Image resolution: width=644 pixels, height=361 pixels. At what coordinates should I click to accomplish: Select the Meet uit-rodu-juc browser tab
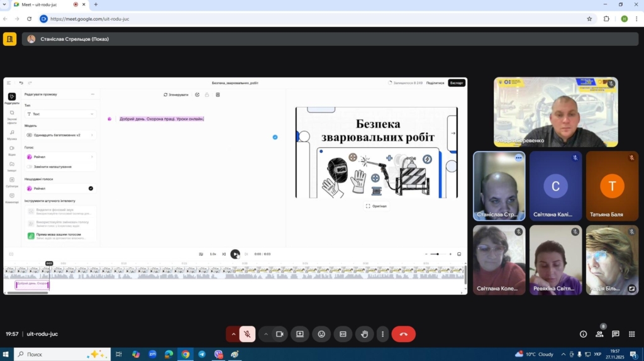(x=41, y=4)
